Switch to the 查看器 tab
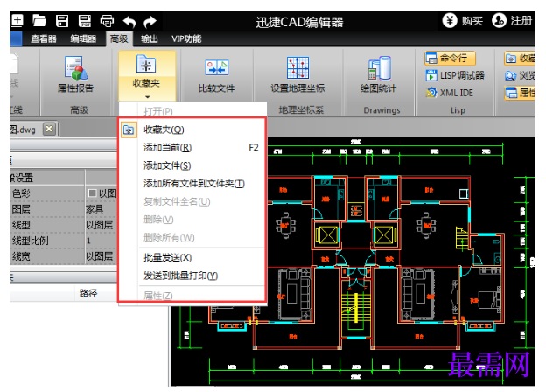 (44, 38)
